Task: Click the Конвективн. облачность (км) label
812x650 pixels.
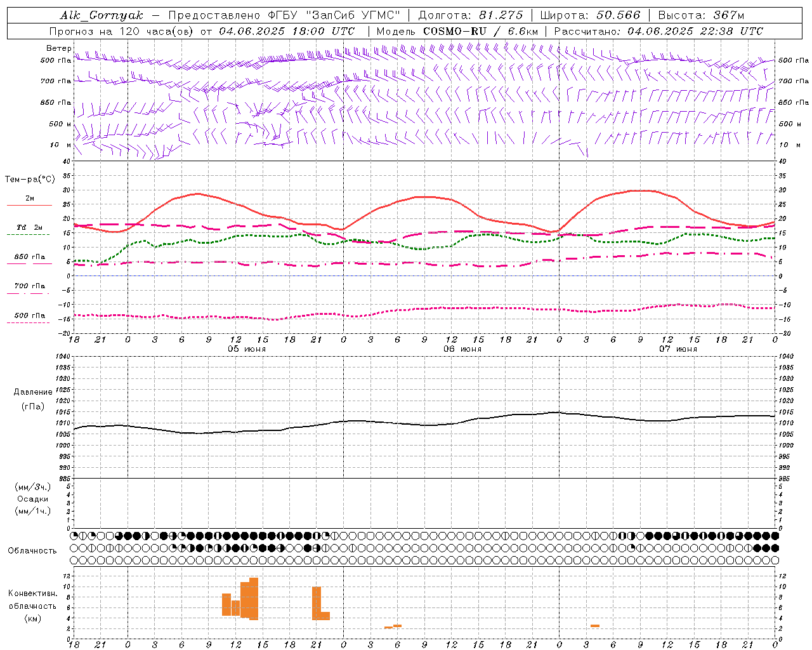Action: 32,606
